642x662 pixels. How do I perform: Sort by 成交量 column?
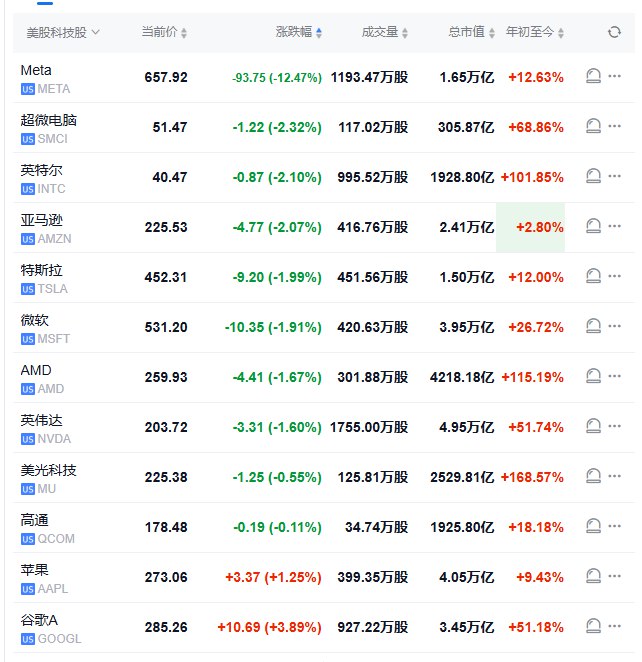[x=385, y=32]
